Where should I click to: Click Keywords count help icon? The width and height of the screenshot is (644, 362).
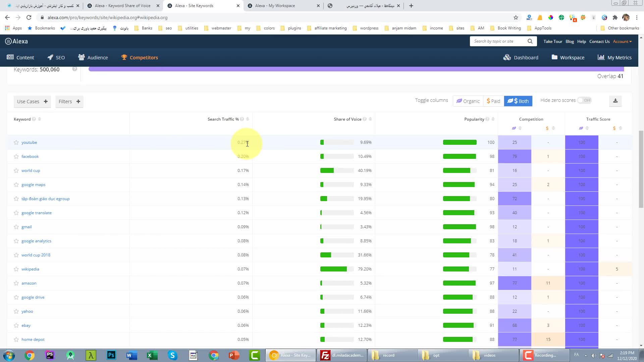coord(74,69)
